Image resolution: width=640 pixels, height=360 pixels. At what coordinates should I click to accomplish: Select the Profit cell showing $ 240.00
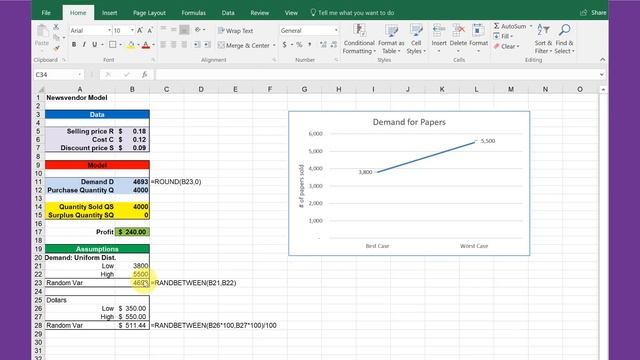[x=132, y=232]
